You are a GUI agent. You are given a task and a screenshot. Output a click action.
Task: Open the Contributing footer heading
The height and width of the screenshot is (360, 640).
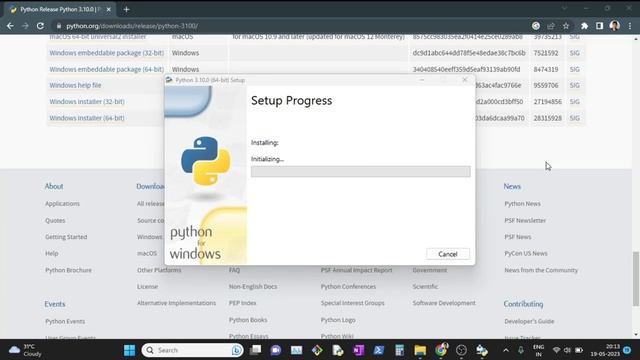[523, 304]
